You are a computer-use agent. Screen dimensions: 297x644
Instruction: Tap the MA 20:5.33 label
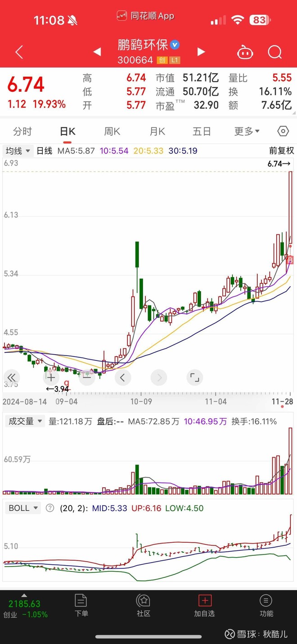point(148,151)
